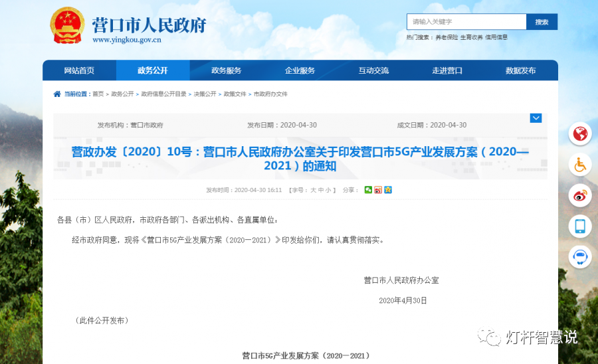Open the 互动交流 nav tab
598x364 pixels.
click(373, 70)
